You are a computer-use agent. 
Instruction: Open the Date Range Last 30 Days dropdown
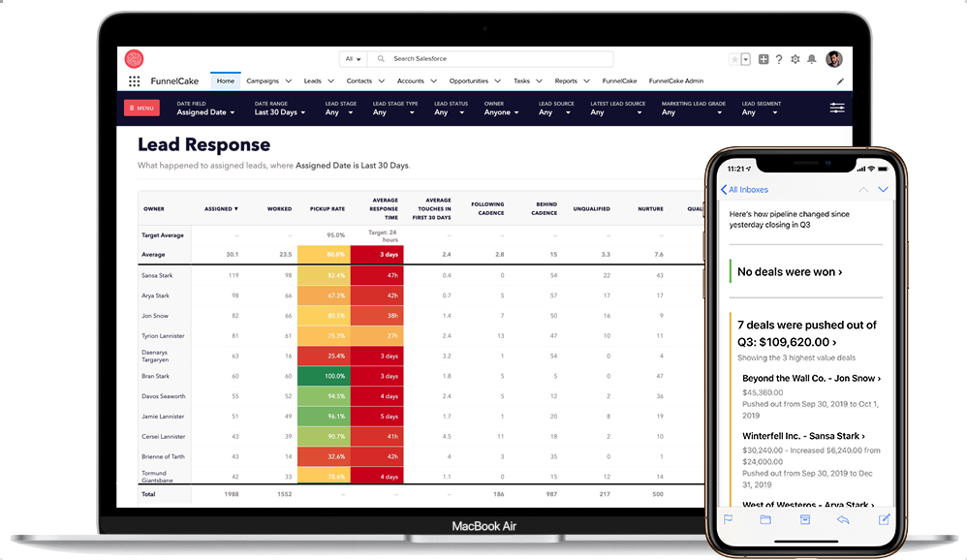(x=280, y=112)
